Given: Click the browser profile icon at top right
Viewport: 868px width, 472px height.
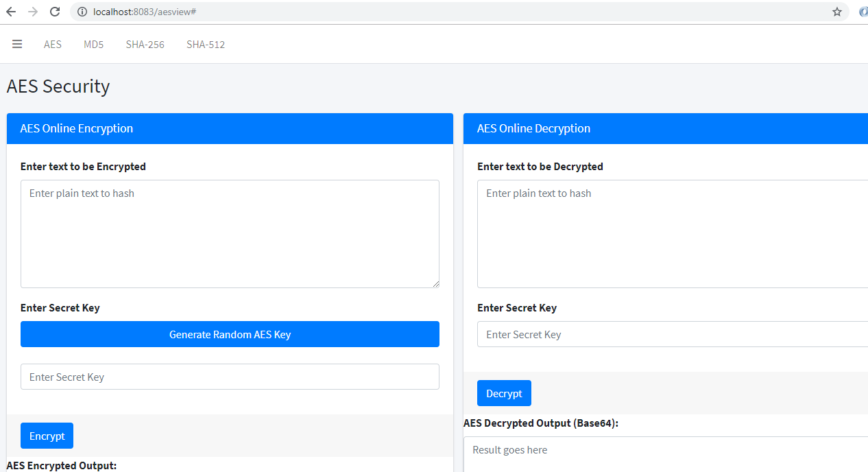Looking at the screenshot, I should tap(863, 12).
